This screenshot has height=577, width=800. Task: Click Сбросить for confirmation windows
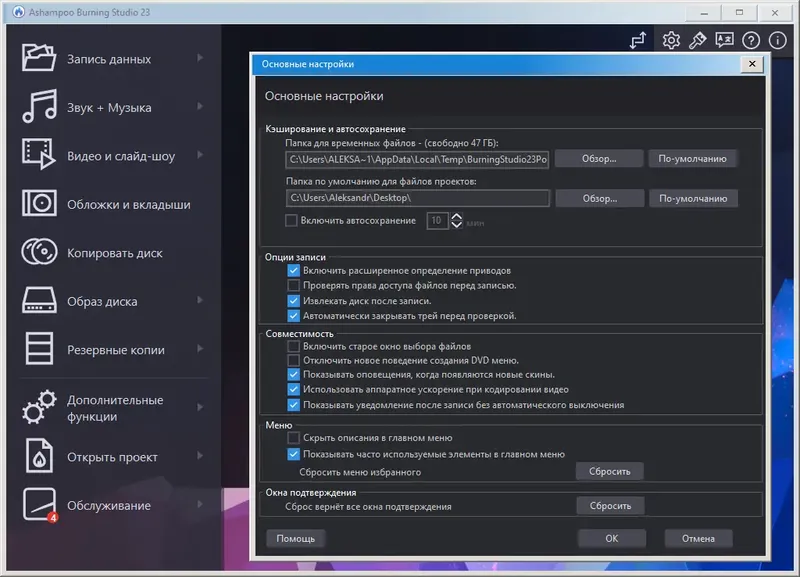(x=611, y=506)
